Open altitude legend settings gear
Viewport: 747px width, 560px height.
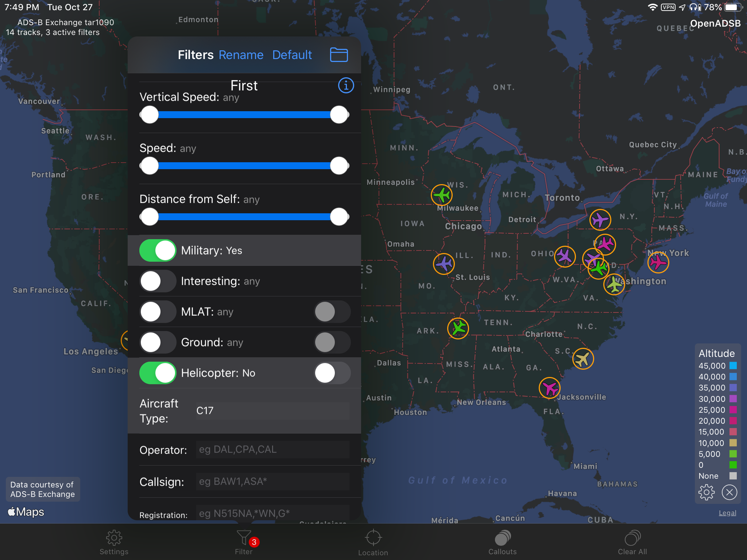(707, 493)
